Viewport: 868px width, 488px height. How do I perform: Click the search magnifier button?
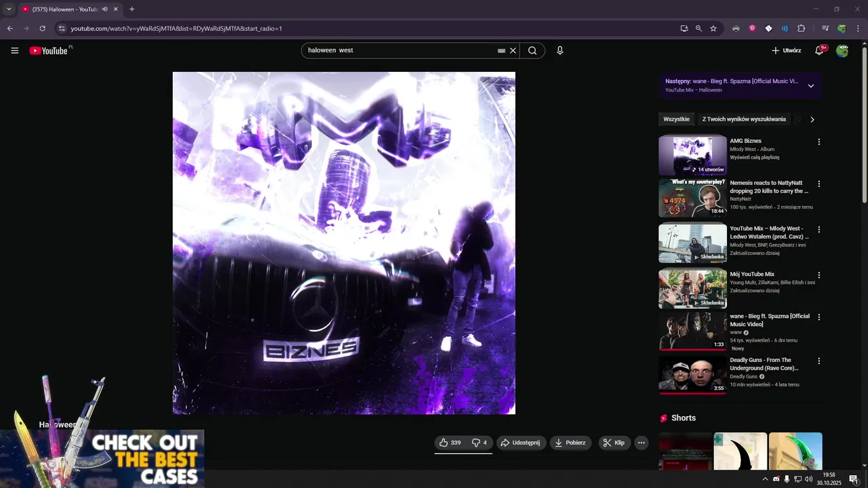[532, 51]
